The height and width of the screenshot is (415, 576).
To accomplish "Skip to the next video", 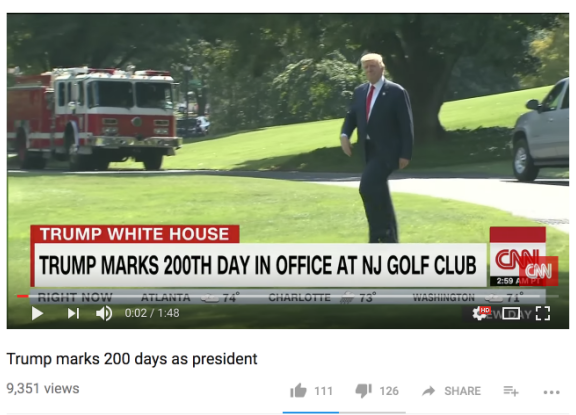I will [73, 313].
